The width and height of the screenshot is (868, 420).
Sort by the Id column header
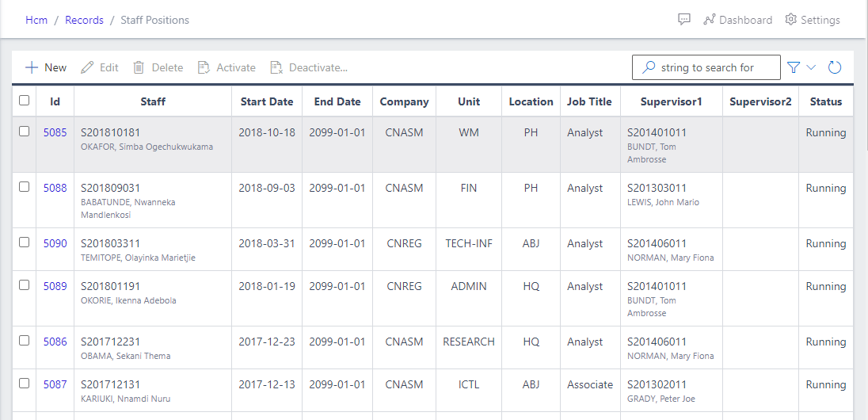(55, 101)
